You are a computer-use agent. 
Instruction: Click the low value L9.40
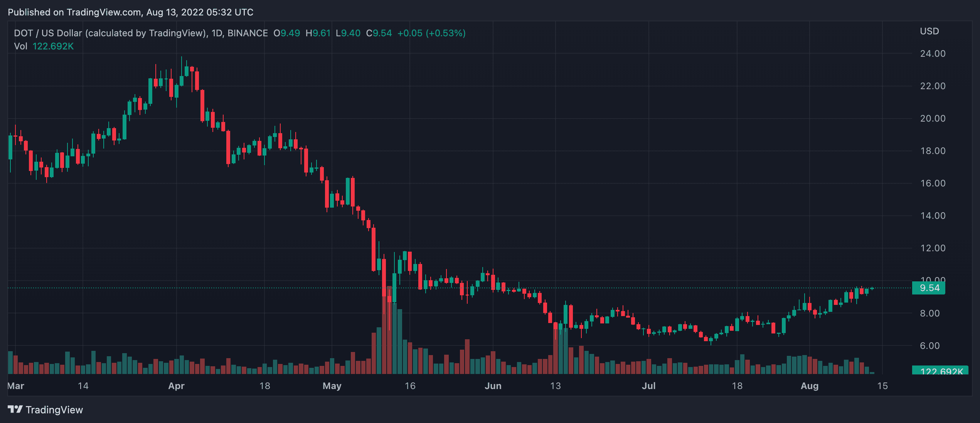point(348,33)
